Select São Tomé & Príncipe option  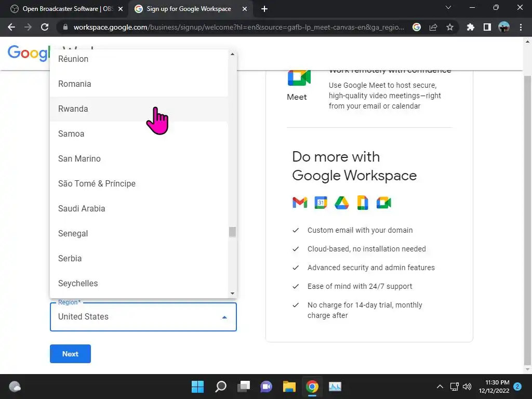(139, 183)
